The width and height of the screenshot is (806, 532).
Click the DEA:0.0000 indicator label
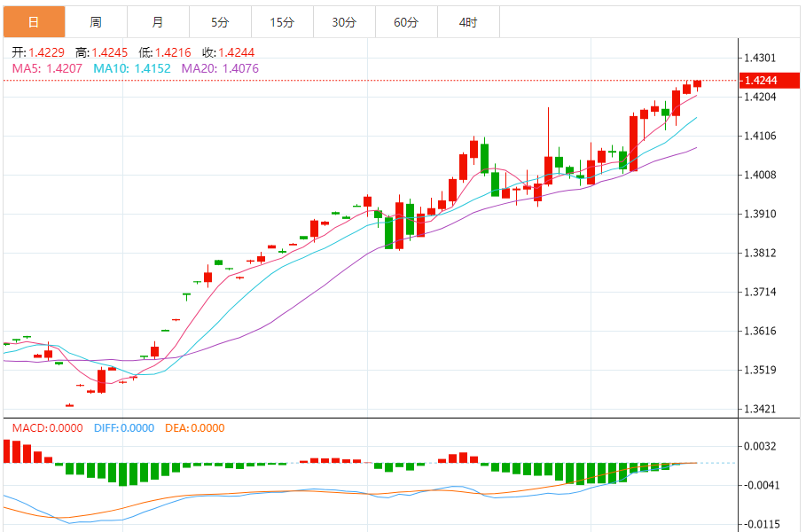195,428
